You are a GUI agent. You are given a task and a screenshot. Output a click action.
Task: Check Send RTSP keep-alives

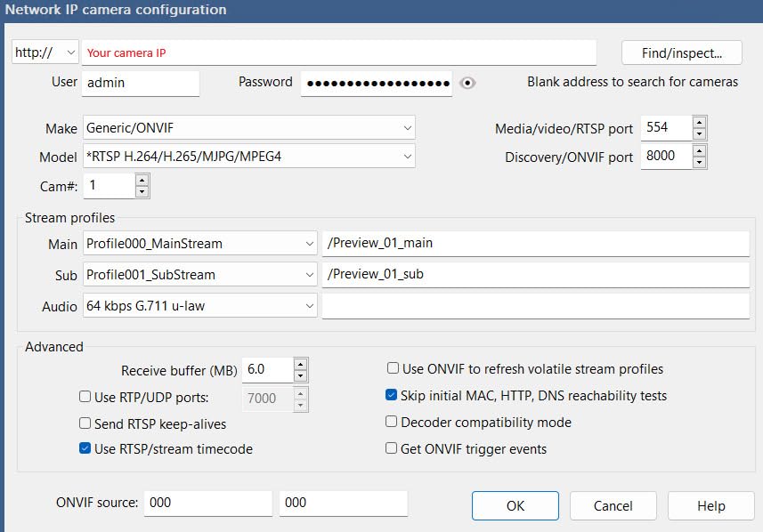[x=85, y=423]
